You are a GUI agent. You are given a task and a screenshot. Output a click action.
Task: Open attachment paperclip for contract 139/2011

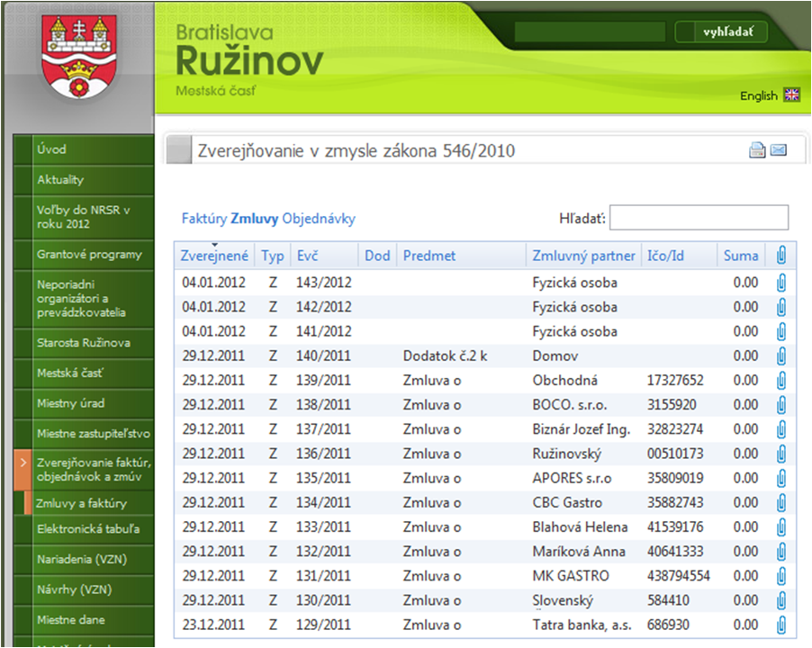781,381
